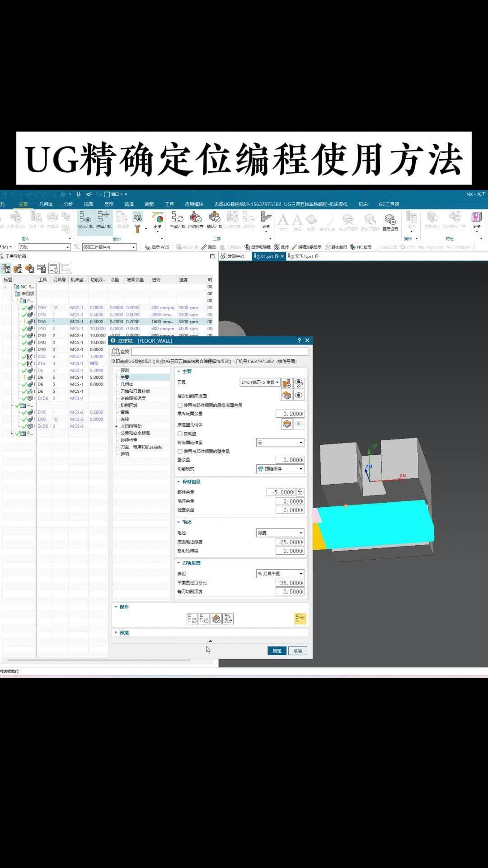Click the Verify Tool Path ribbon icon
Image resolution: width=488 pixels, height=868 pixels.
coord(214,220)
